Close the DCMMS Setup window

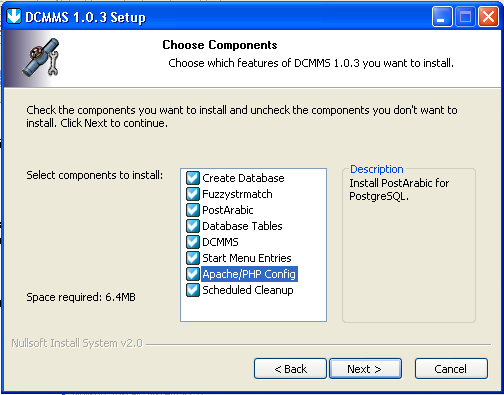coord(488,17)
